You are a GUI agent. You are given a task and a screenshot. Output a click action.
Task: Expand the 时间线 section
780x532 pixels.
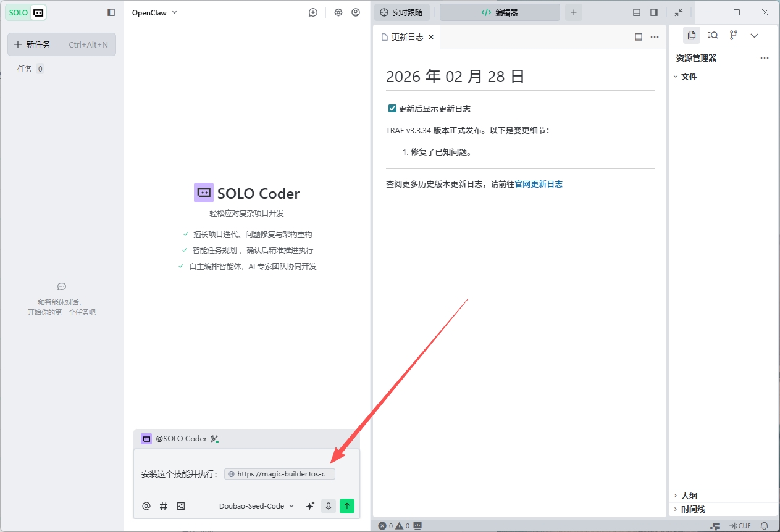692,509
